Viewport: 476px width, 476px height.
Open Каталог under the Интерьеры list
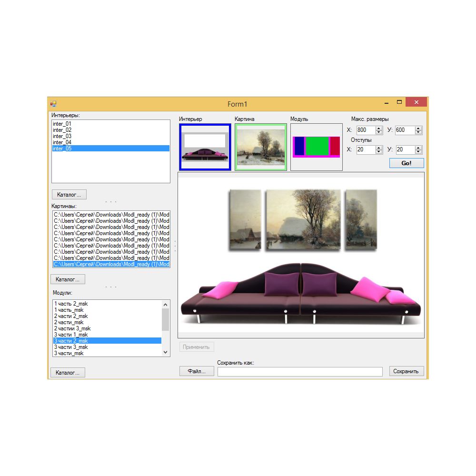(x=69, y=194)
